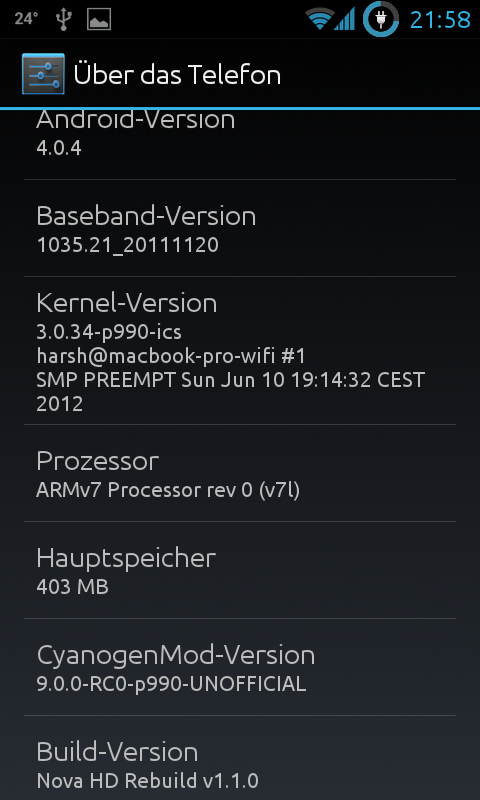The width and height of the screenshot is (480, 800).
Task: Tap the 9.0.0-RC0-p990-UNOFFICIAL version text
Action: (x=171, y=684)
